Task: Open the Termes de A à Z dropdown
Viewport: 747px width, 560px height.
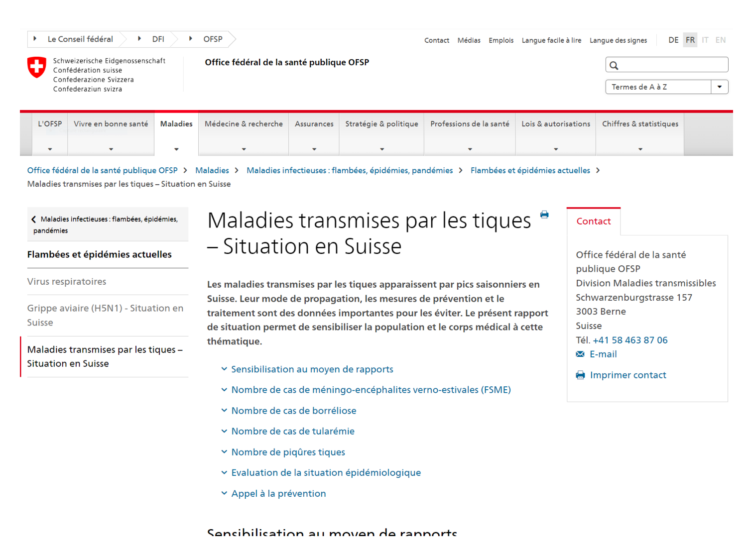Action: click(719, 87)
